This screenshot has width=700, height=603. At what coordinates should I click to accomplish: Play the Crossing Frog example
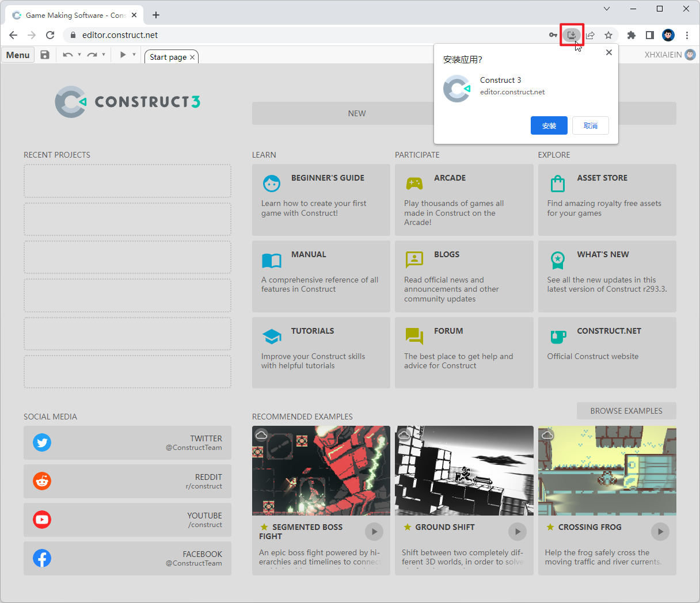pyautogui.click(x=660, y=532)
